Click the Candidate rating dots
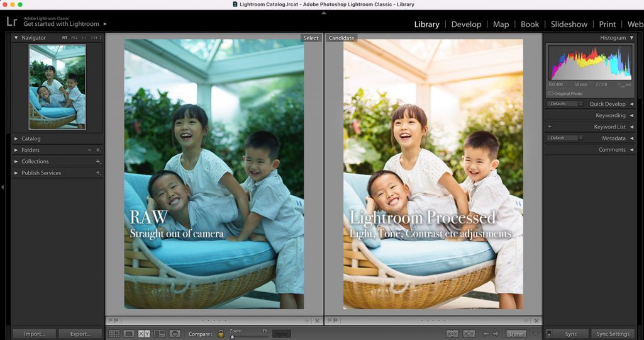 433,320
